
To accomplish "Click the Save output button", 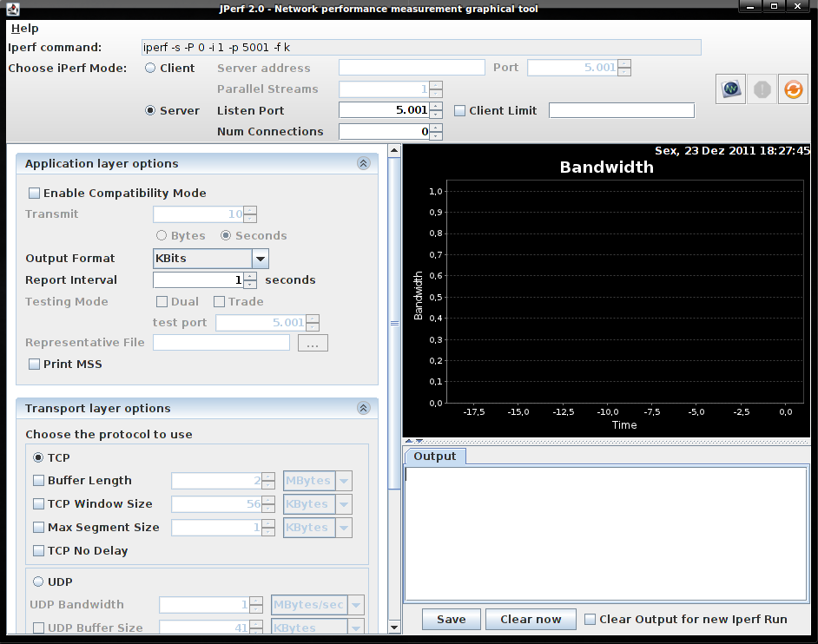I will [x=452, y=619].
